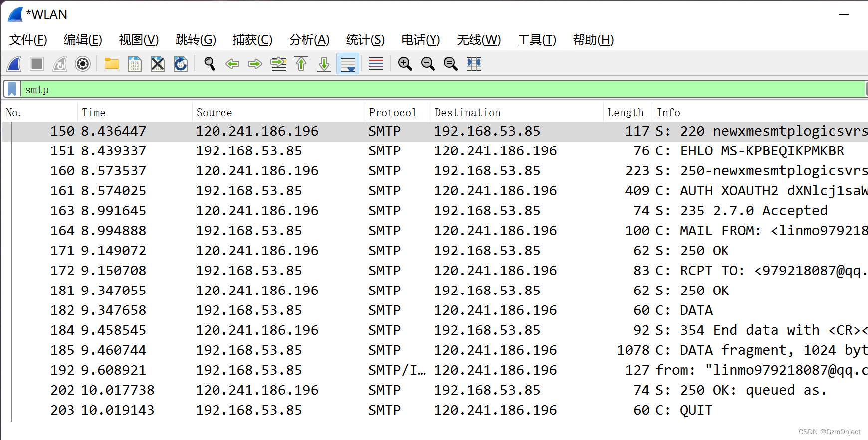
Task: Select packet 202 '250 OK: queued as' row
Action: tap(434, 390)
